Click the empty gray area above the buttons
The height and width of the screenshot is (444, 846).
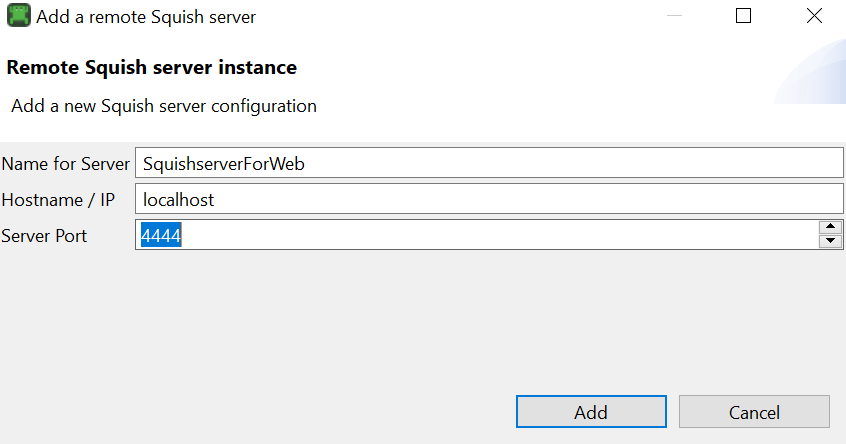pyautogui.click(x=420, y=320)
